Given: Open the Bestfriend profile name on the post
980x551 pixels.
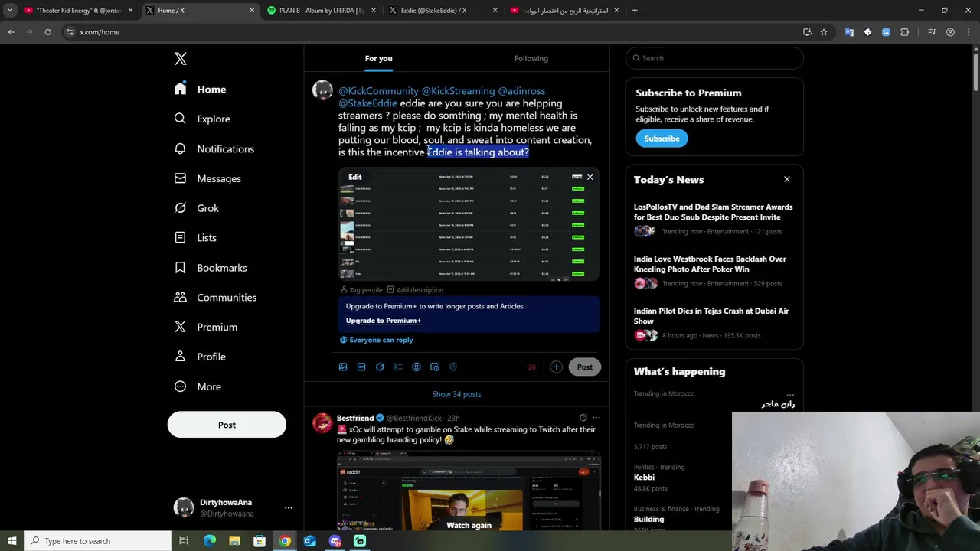Looking at the screenshot, I should [x=355, y=418].
